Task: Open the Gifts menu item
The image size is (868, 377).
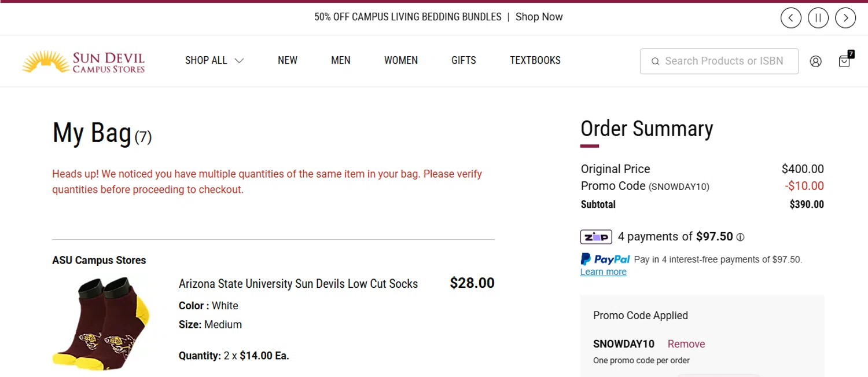Action: (x=464, y=60)
